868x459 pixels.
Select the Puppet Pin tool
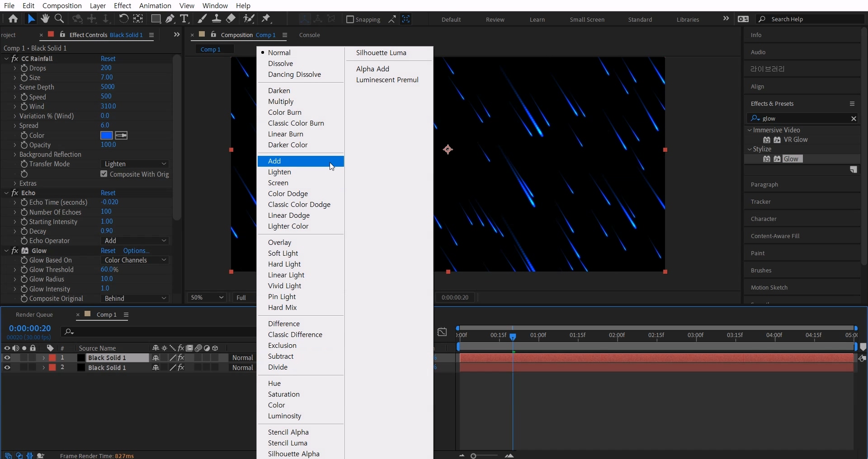pyautogui.click(x=266, y=19)
